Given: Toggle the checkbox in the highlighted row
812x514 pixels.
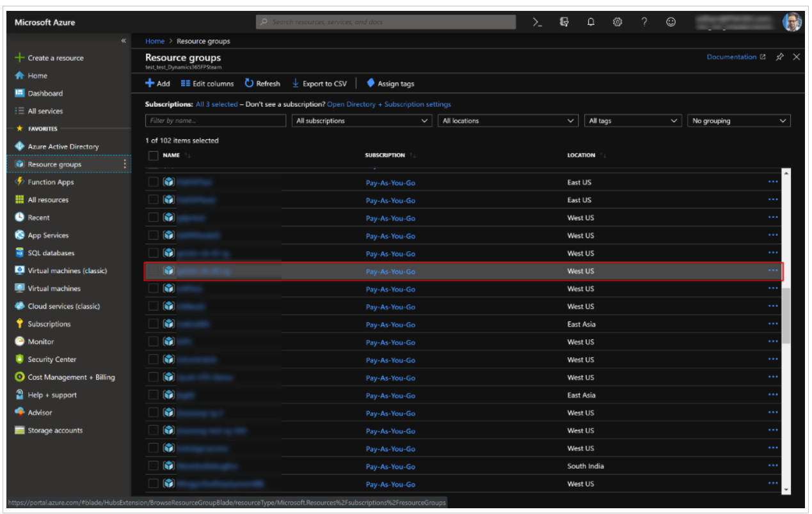Looking at the screenshot, I should [153, 271].
